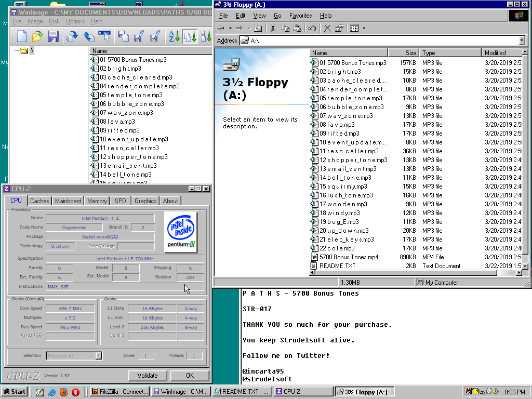Save the image with the WinImage floppy icon
Image resolution: width=532 pixels, height=399 pixels.
52,36
